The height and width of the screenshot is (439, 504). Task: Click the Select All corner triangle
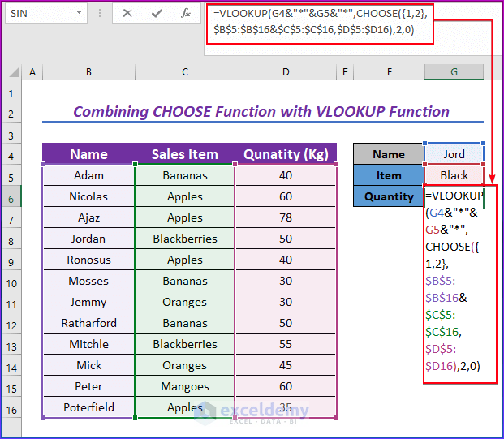click(x=12, y=72)
